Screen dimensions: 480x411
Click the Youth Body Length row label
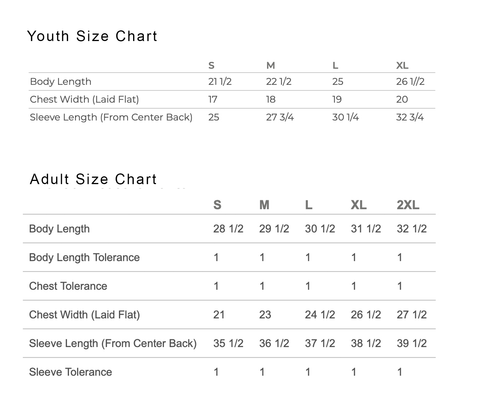click(x=60, y=82)
